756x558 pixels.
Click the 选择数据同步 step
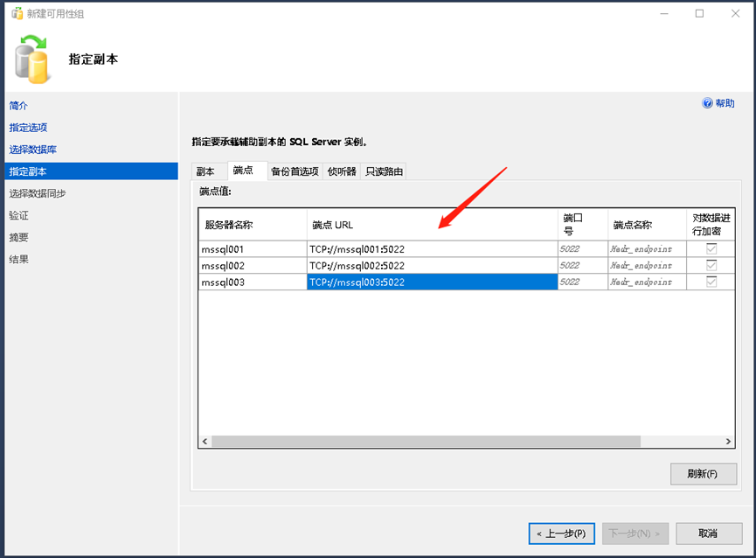pyautogui.click(x=37, y=193)
